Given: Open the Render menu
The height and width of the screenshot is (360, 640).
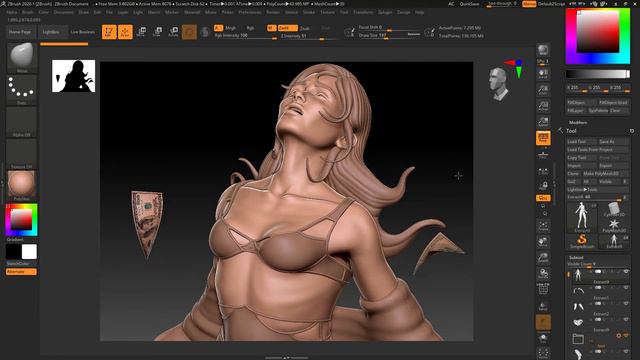Looking at the screenshot, I should click(273, 12).
